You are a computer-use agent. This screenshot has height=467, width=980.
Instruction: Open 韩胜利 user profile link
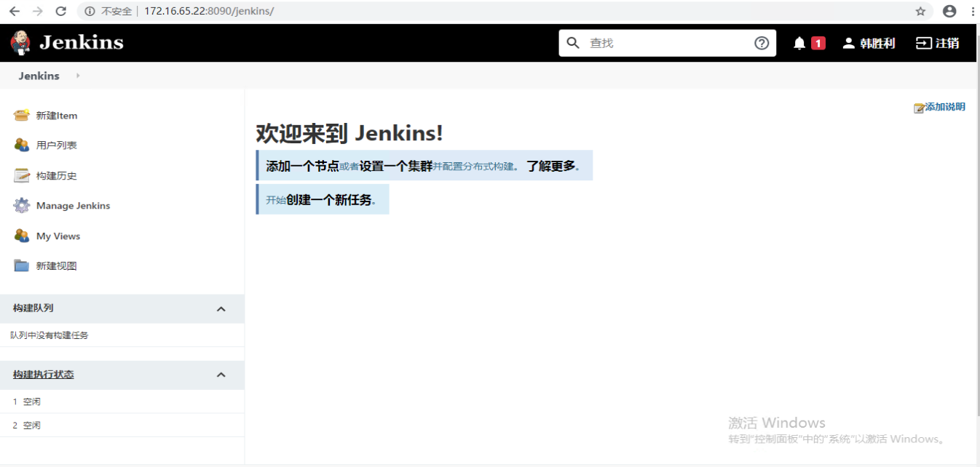pyautogui.click(x=877, y=43)
